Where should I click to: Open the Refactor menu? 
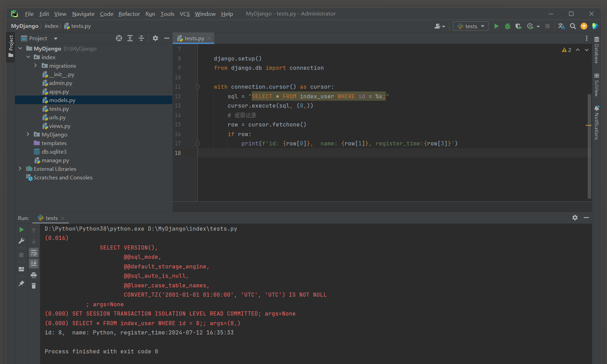pyautogui.click(x=129, y=14)
